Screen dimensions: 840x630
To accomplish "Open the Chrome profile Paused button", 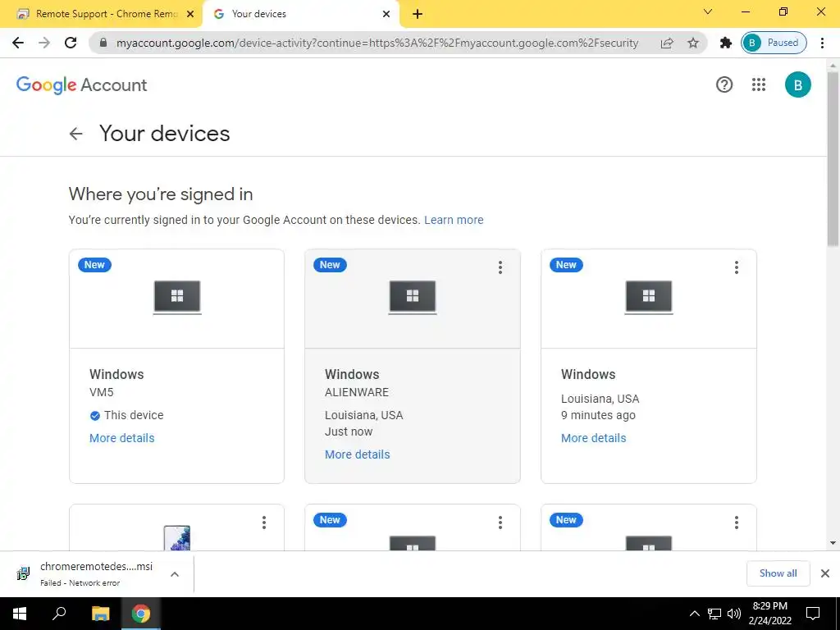I will tap(774, 43).
